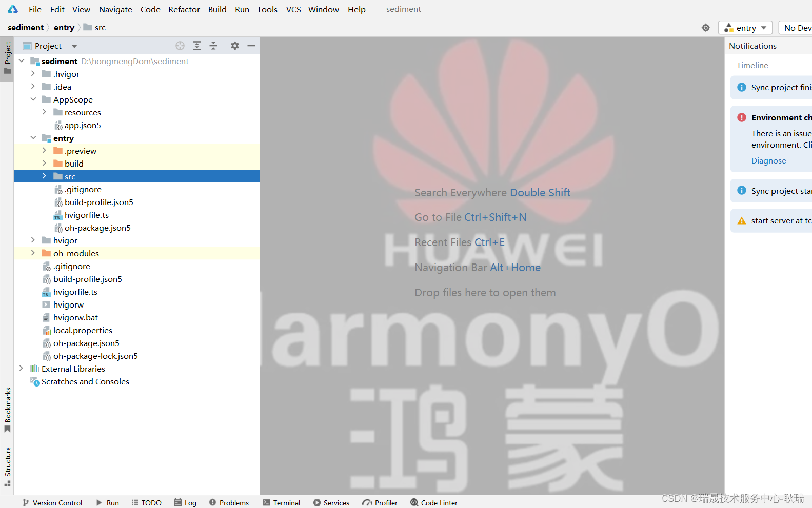Open entry hvigorfile.ts file under entry

coord(81,215)
